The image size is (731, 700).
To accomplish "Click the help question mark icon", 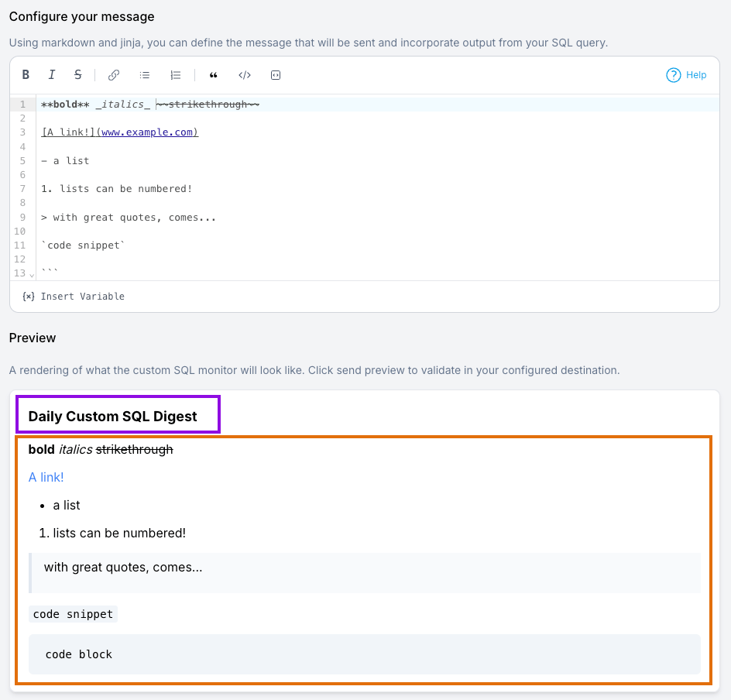I will click(673, 75).
